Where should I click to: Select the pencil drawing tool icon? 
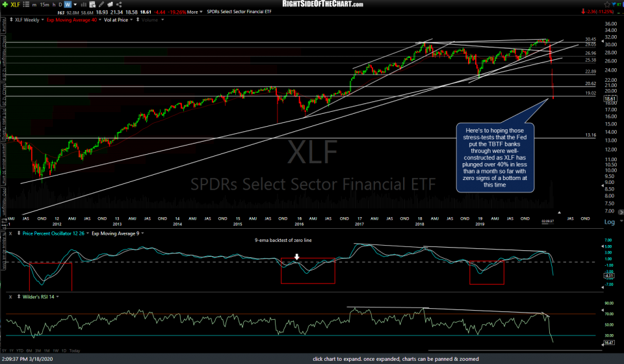(101, 5)
